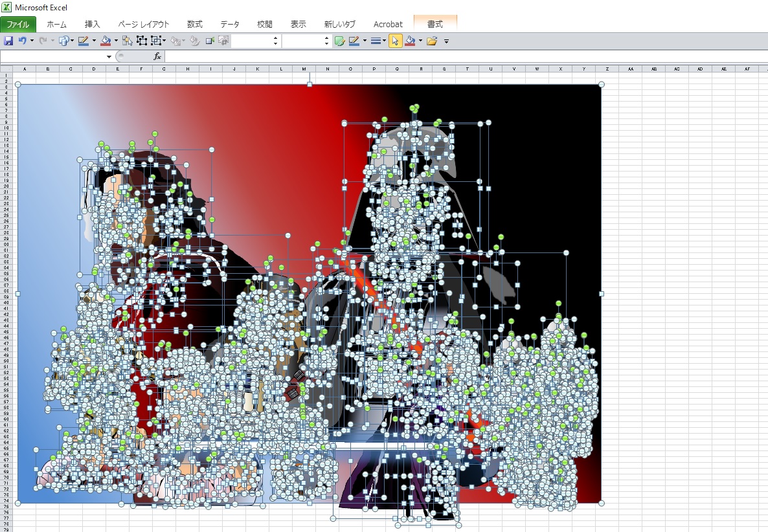Viewport: 768px width, 532px height.
Task: Switch to the 数式 tab
Action: click(195, 24)
